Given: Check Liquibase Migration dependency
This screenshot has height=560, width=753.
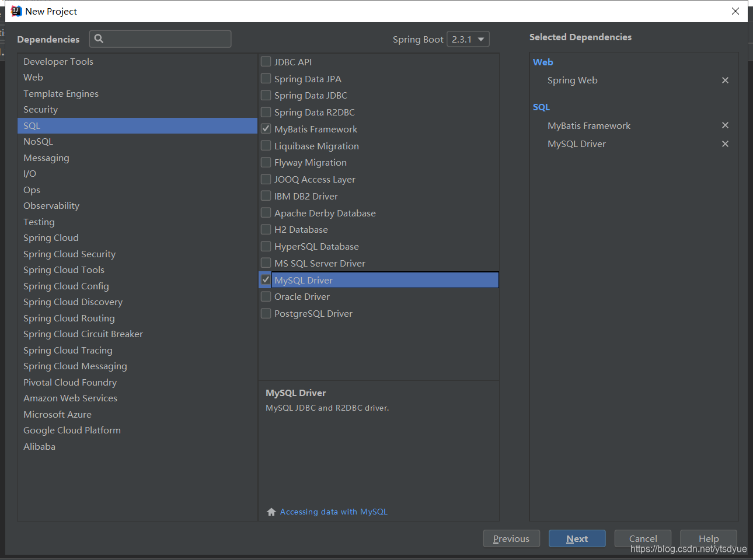Looking at the screenshot, I should tap(266, 146).
